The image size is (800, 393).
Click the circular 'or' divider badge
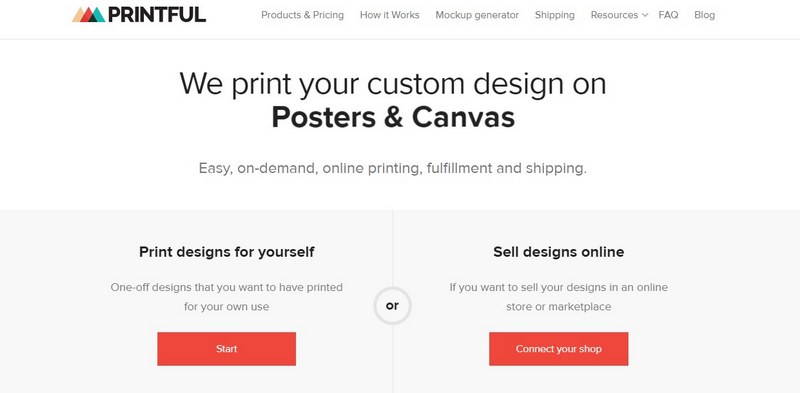point(392,306)
